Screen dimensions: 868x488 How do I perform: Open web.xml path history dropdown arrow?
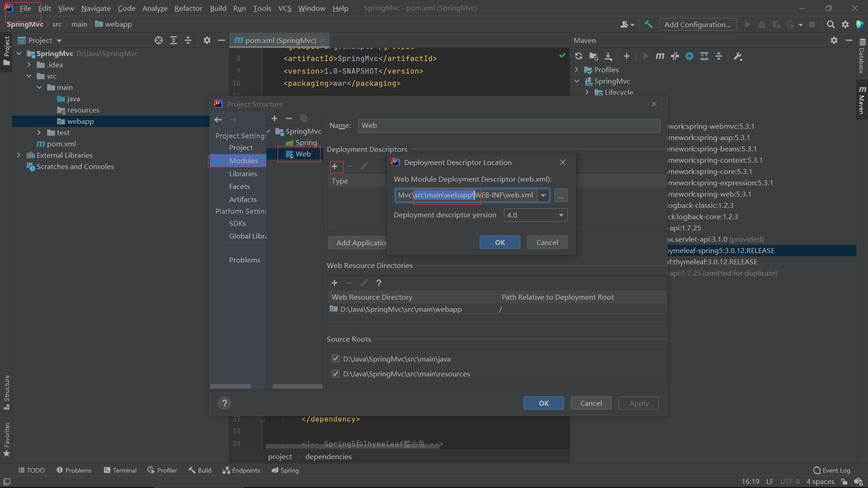click(x=543, y=195)
